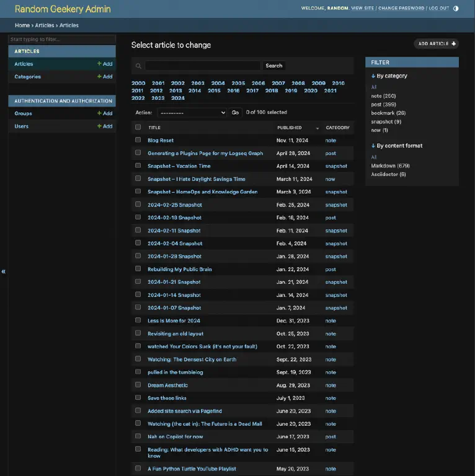This screenshot has width=475, height=476.
Task: Open the View Site link
Action: point(363,8)
